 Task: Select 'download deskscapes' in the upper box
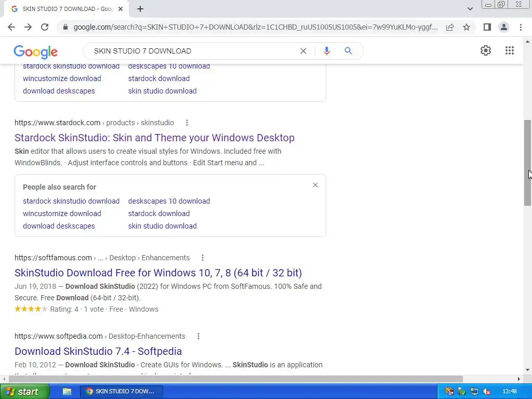tap(59, 91)
